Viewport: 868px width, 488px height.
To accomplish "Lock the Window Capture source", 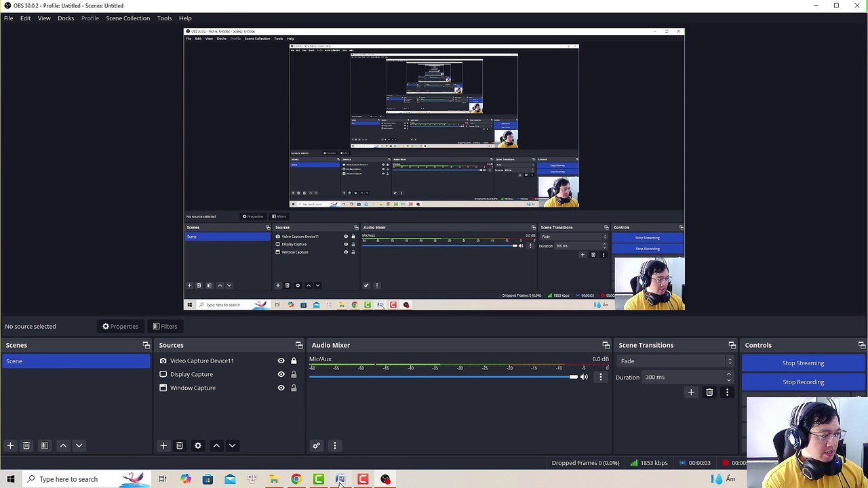I will [294, 388].
